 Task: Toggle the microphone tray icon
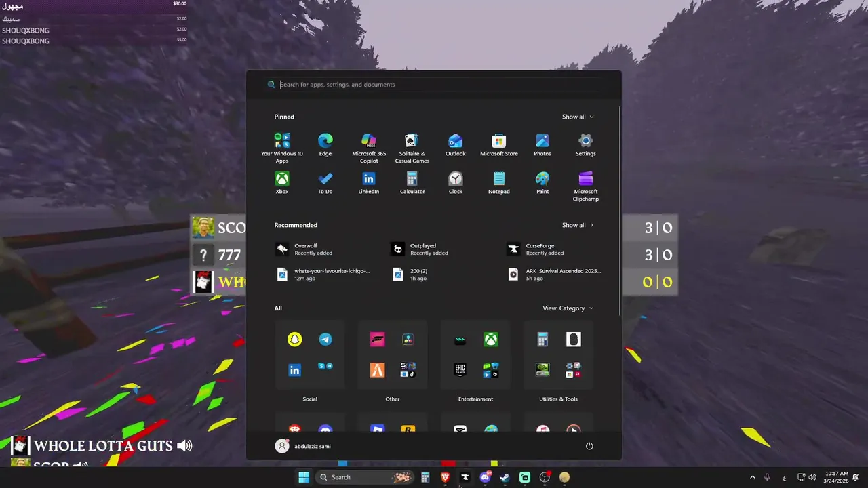coord(767,477)
